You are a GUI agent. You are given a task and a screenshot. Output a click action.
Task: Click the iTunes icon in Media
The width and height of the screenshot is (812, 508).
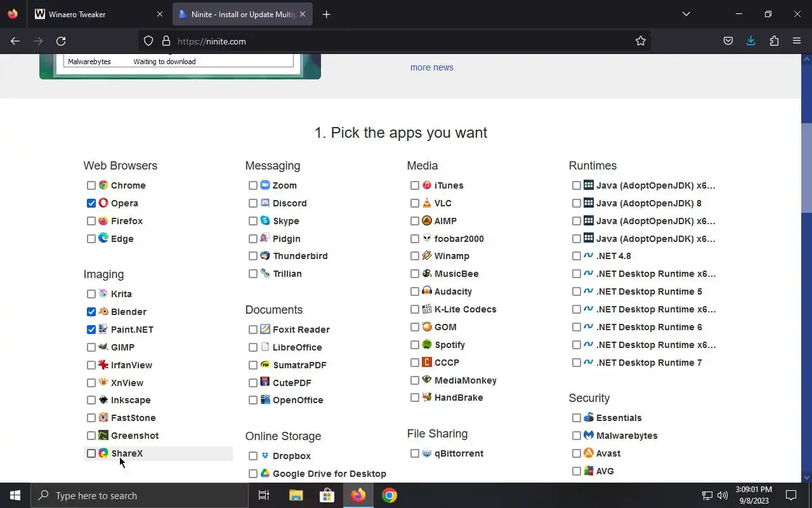click(x=427, y=185)
